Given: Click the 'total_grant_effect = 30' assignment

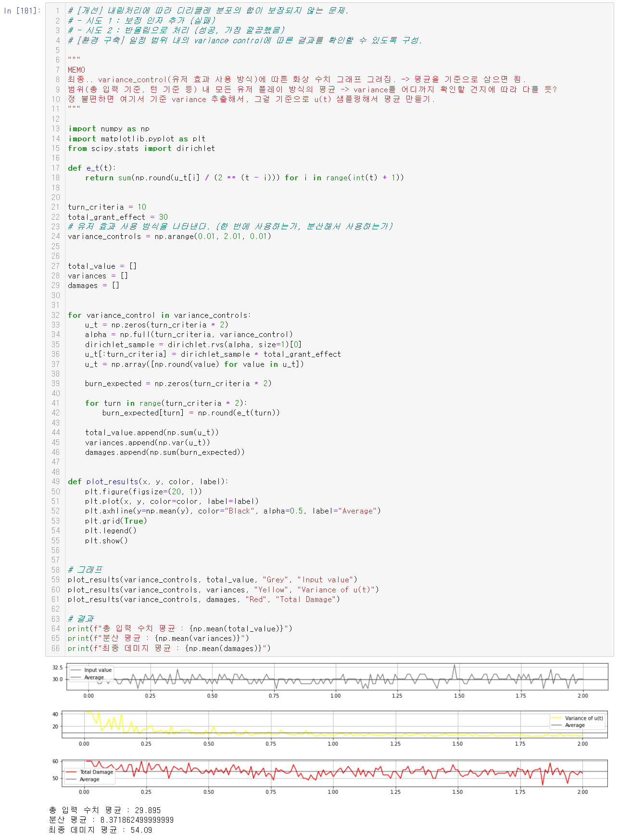Looking at the screenshot, I should 118,217.
